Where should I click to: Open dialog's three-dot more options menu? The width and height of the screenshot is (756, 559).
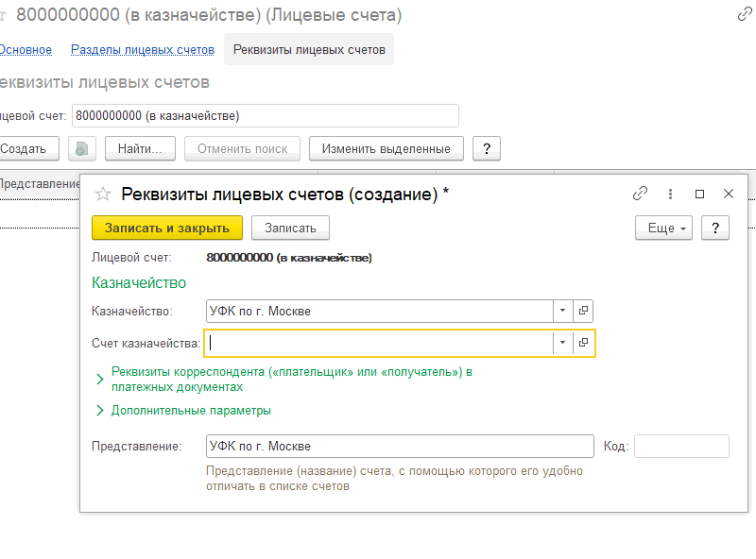670,194
